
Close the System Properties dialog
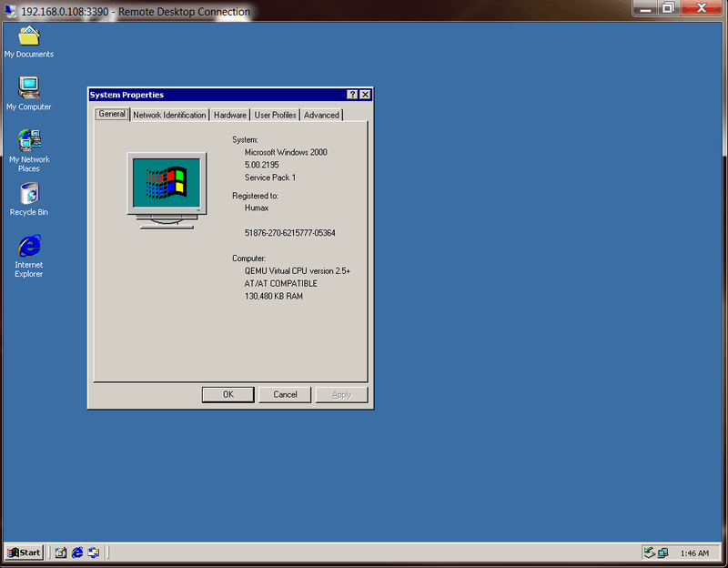[366, 95]
